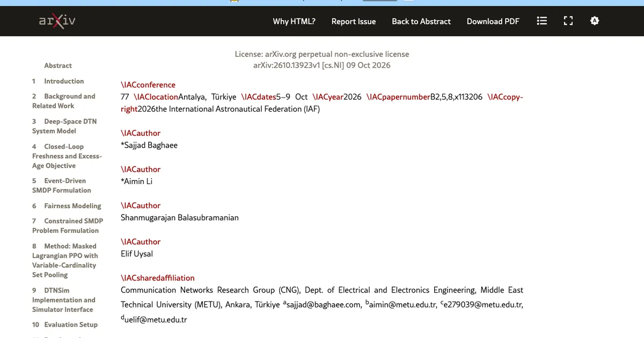Click the \IACsharedaffiliation label
Screen dimensions: 644x338
pos(158,278)
